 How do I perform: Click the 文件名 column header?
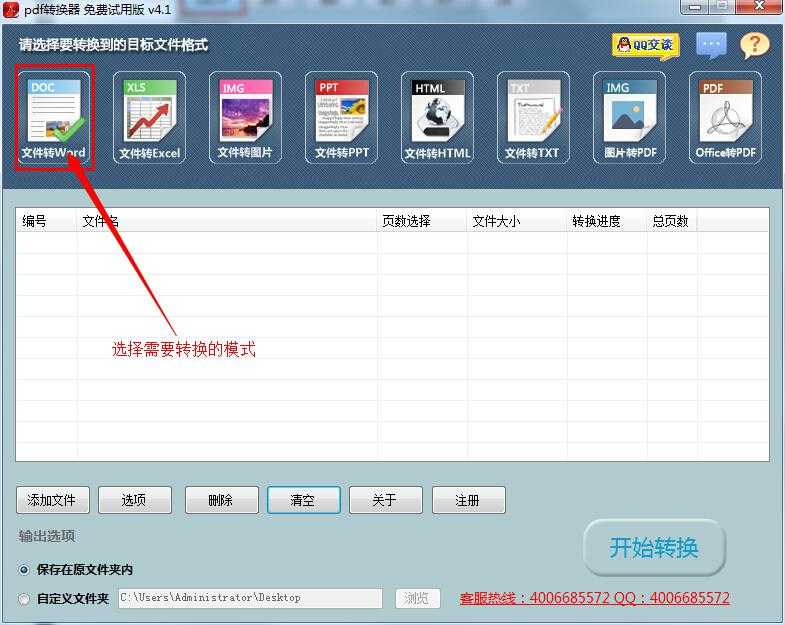[x=227, y=221]
